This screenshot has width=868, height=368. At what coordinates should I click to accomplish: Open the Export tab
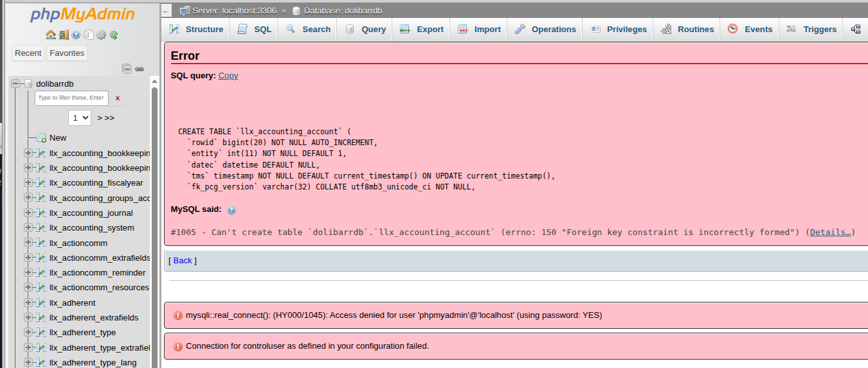tap(421, 29)
